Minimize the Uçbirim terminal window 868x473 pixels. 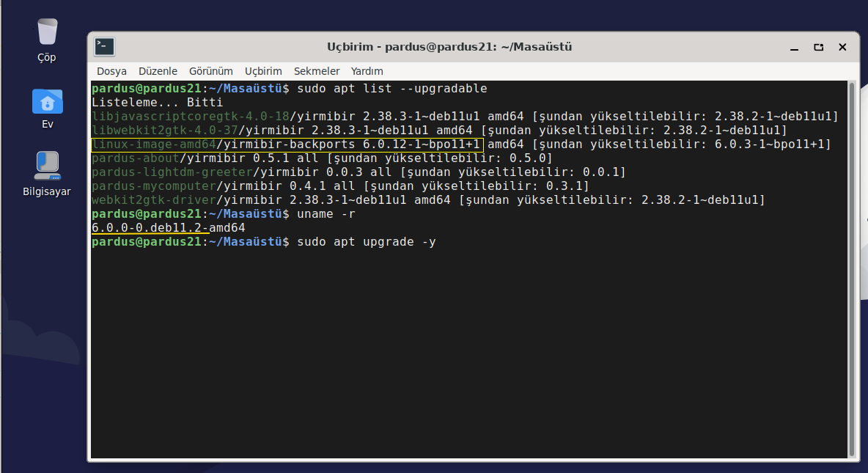click(x=795, y=47)
